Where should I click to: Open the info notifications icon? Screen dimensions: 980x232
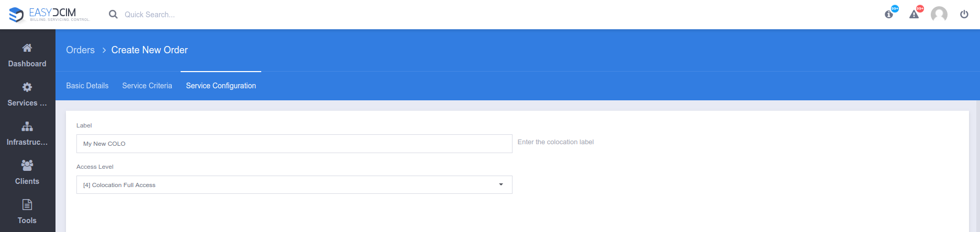tap(889, 14)
